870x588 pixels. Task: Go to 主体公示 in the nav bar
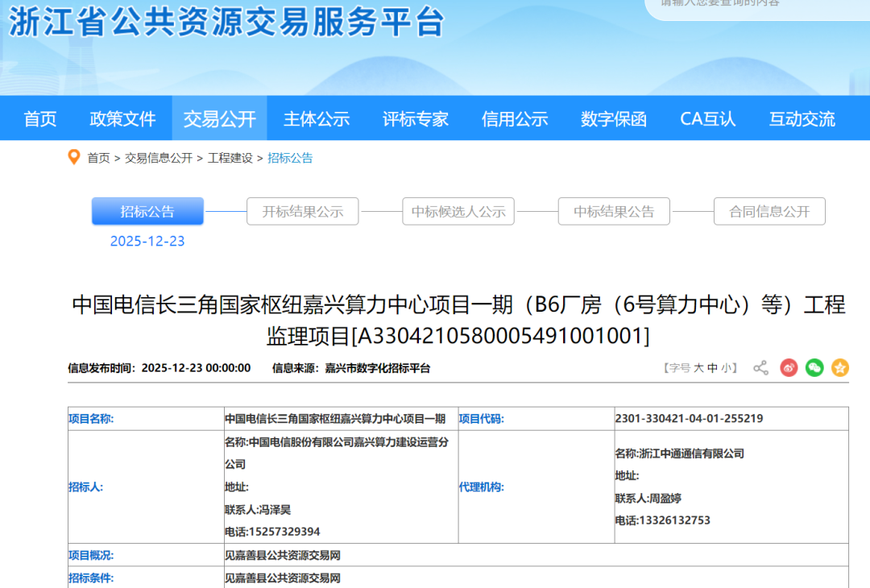pyautogui.click(x=317, y=119)
